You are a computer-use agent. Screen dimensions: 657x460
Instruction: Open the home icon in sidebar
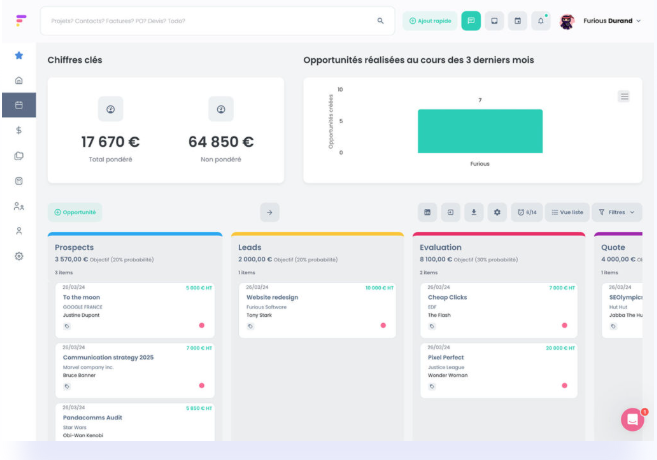click(19, 80)
